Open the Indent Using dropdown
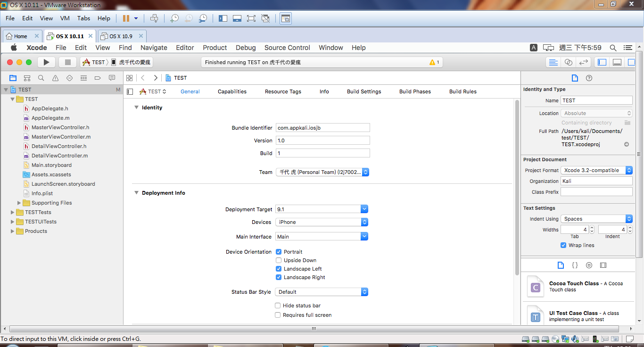This screenshot has height=347, width=644. pyautogui.click(x=596, y=219)
